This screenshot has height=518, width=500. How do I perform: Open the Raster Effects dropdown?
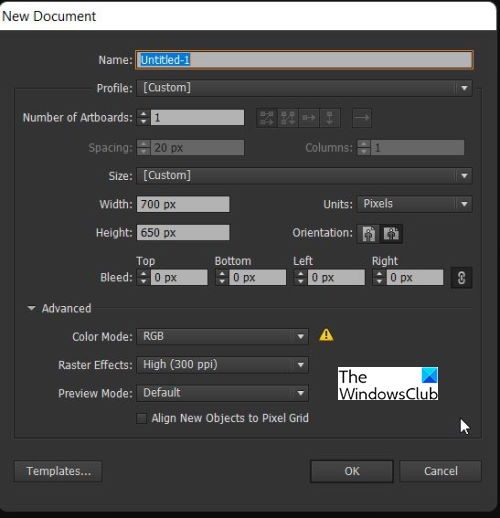click(x=222, y=365)
